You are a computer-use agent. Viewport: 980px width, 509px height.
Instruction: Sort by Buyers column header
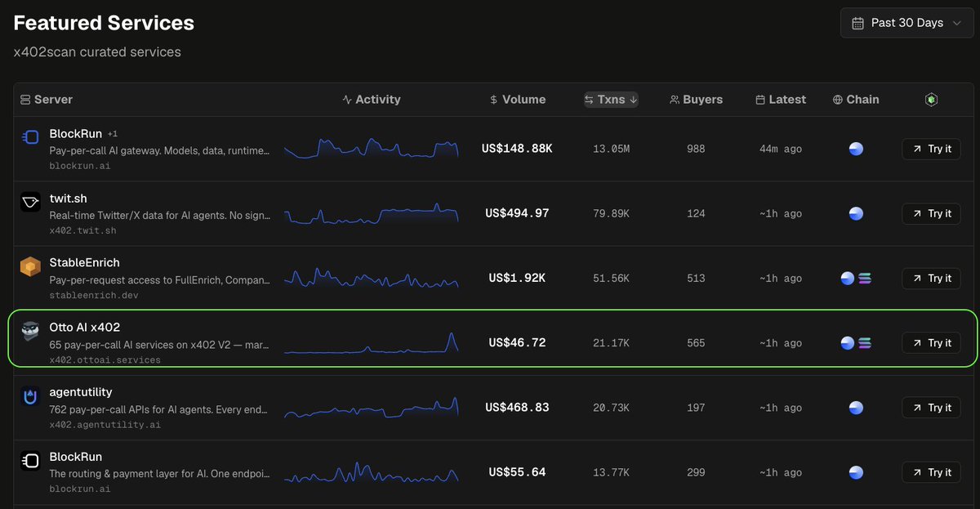point(696,99)
